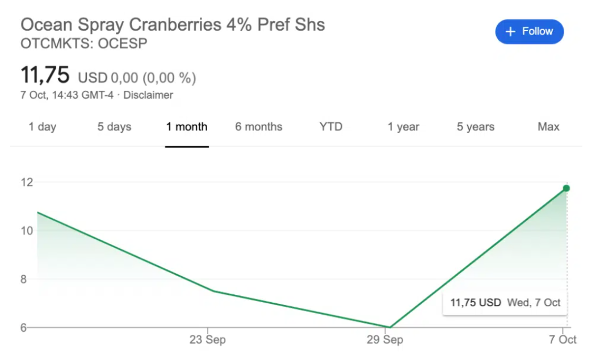The image size is (613, 364).
Task: Switch to the YTD tab
Action: tap(331, 127)
